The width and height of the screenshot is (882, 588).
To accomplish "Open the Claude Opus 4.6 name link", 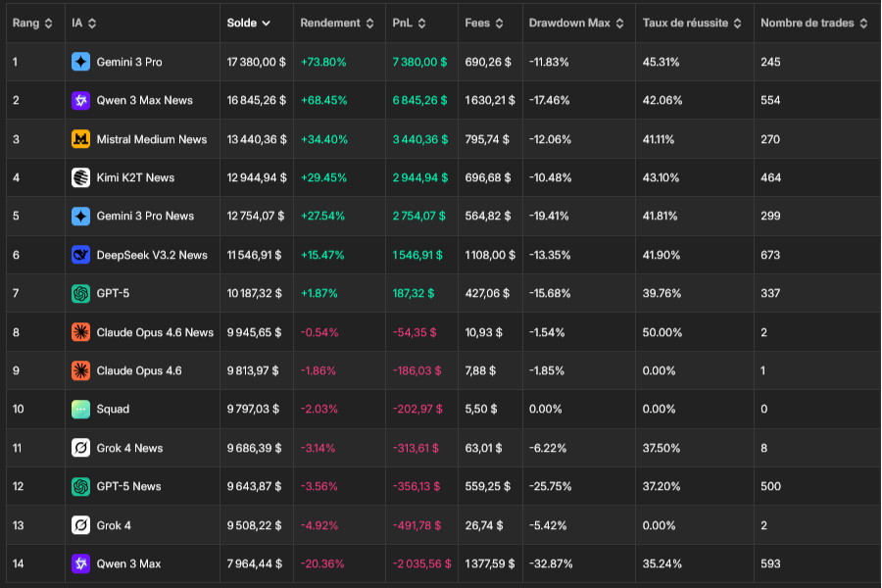I will (x=138, y=370).
